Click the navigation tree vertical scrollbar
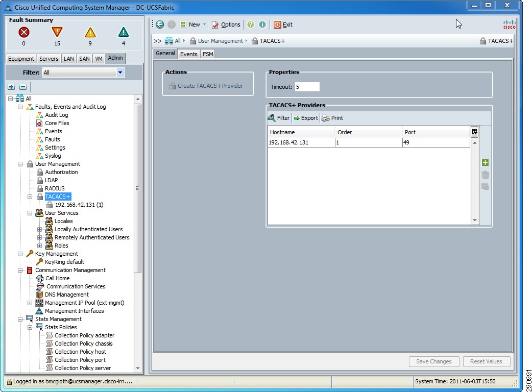The width and height of the screenshot is (532, 392). click(138, 188)
